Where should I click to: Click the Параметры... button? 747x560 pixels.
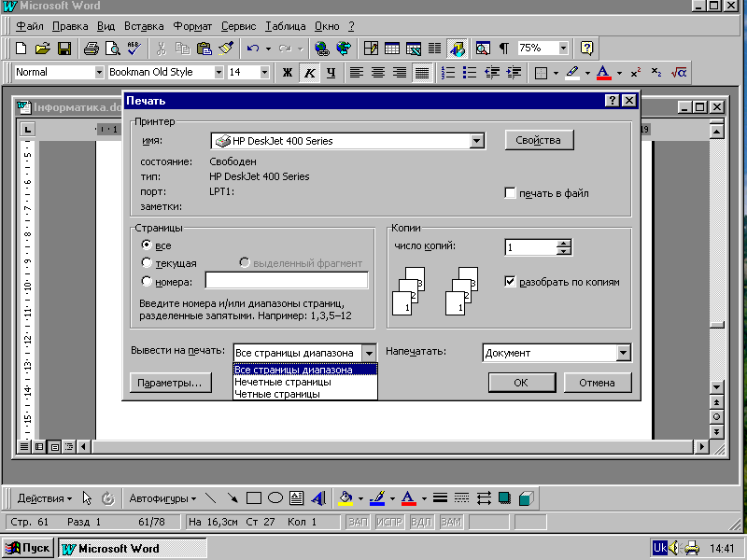tap(171, 383)
